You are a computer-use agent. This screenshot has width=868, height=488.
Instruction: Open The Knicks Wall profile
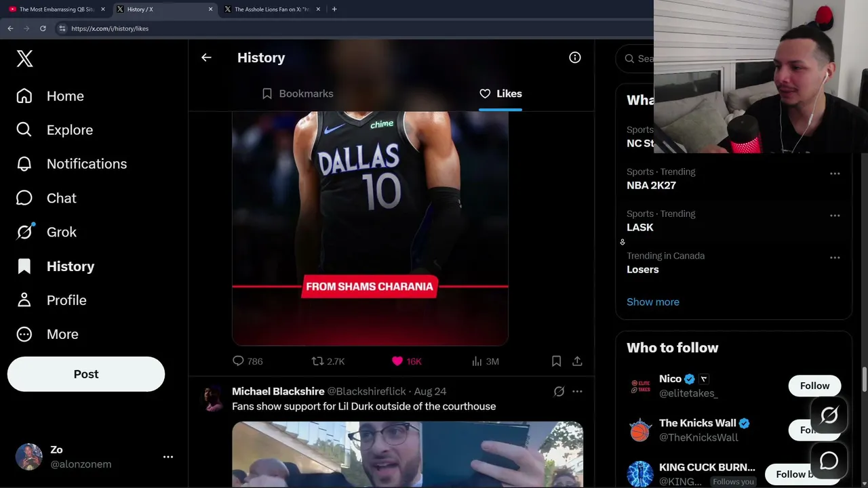click(x=697, y=423)
